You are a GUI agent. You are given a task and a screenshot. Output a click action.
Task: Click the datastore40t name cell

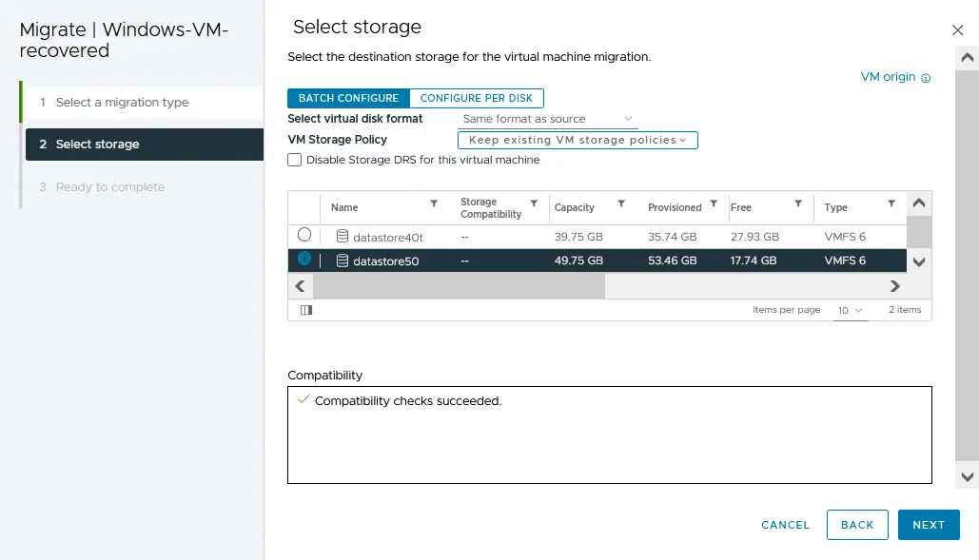point(388,237)
